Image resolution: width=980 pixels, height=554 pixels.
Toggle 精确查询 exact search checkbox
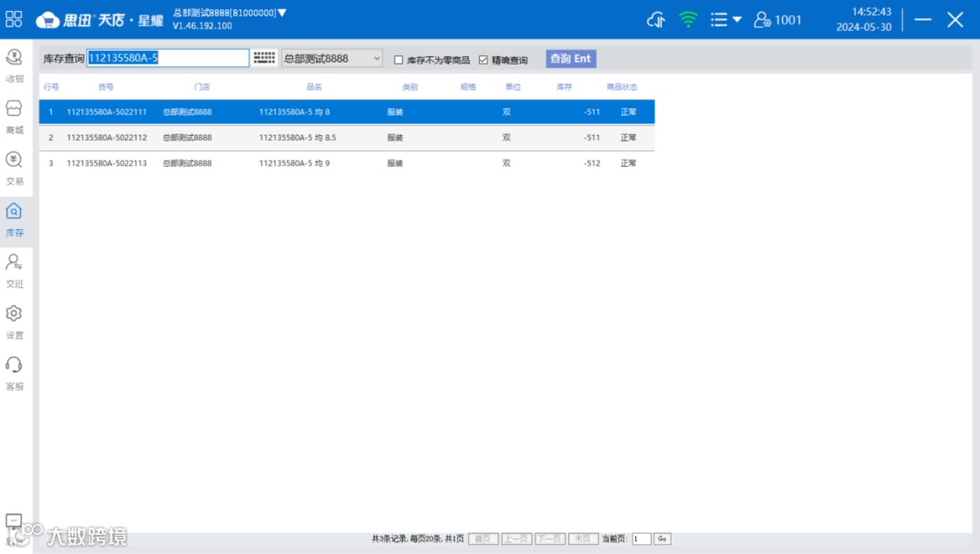point(483,60)
